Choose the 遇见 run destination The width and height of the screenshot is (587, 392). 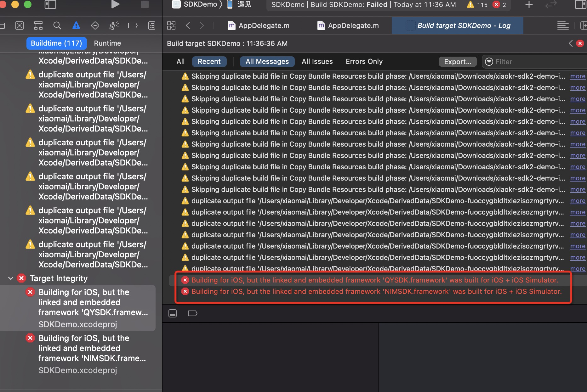(239, 4)
